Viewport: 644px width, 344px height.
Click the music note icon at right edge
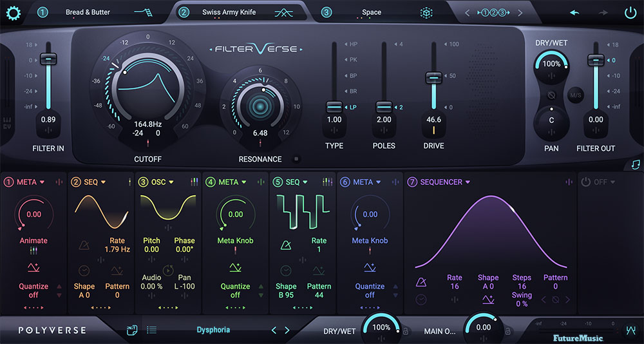636,164
